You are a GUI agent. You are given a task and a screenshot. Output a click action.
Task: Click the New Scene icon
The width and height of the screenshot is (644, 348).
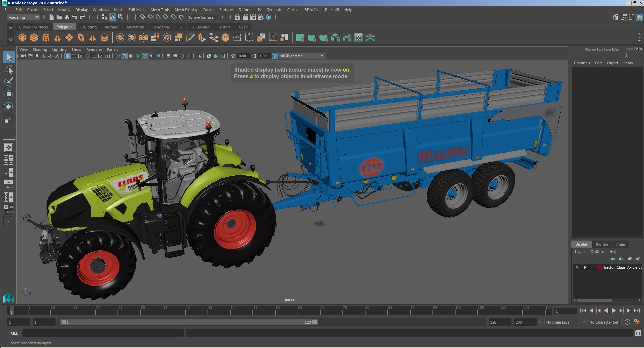(51, 17)
